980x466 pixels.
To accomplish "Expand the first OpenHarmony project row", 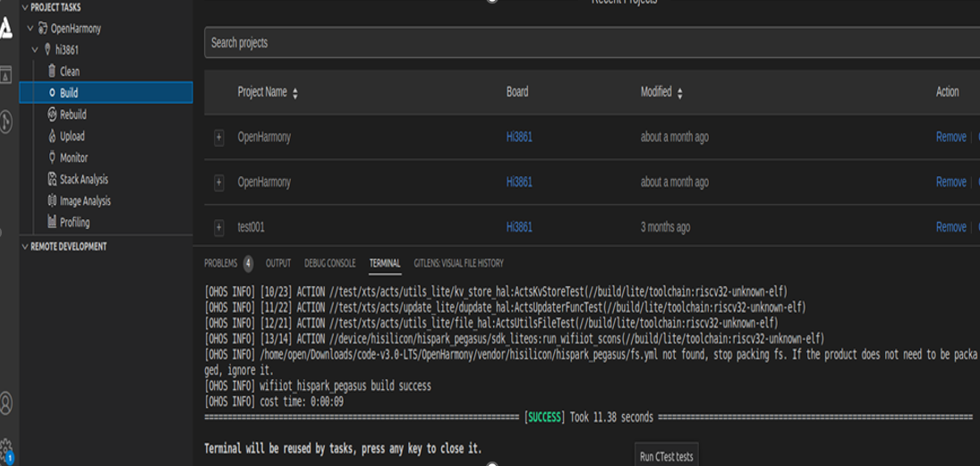I will [x=218, y=138].
